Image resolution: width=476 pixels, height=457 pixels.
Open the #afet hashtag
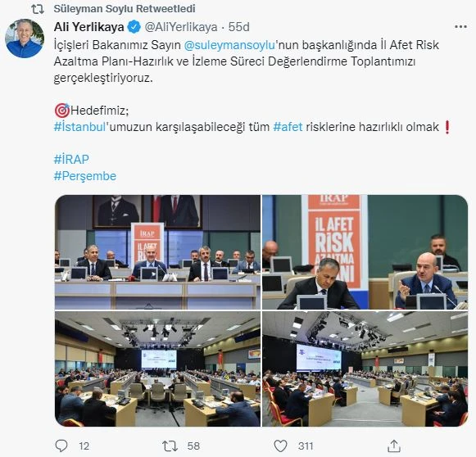point(288,127)
